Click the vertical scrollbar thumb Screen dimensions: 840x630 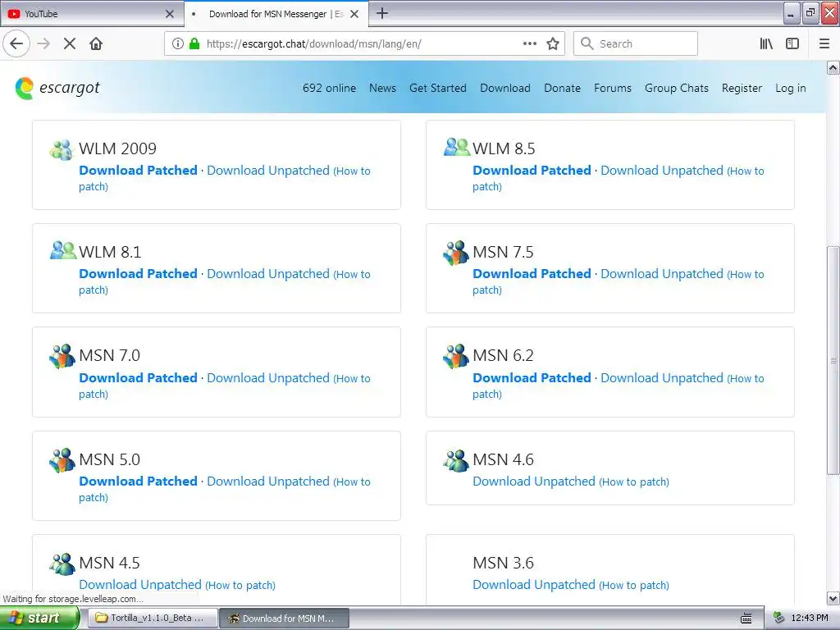coord(833,360)
